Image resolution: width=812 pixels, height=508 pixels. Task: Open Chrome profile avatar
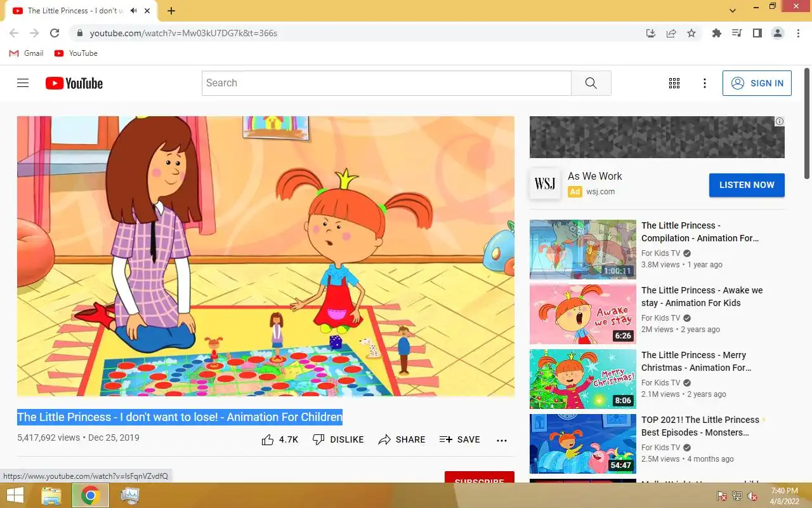click(778, 33)
